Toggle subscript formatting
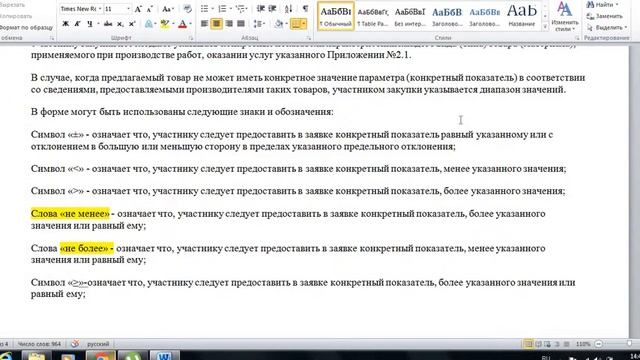Screen dimensions: 640x360 pos(120,24)
